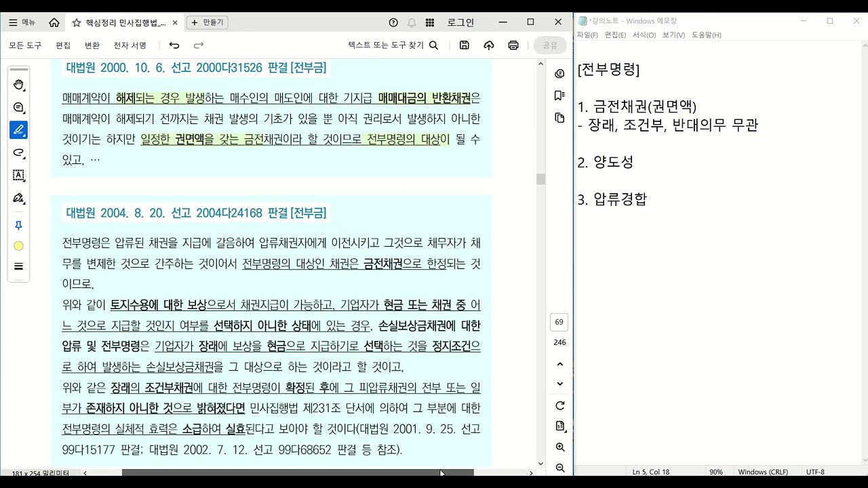
Task: Toggle the active Highlighter tool
Action: coord(19,130)
